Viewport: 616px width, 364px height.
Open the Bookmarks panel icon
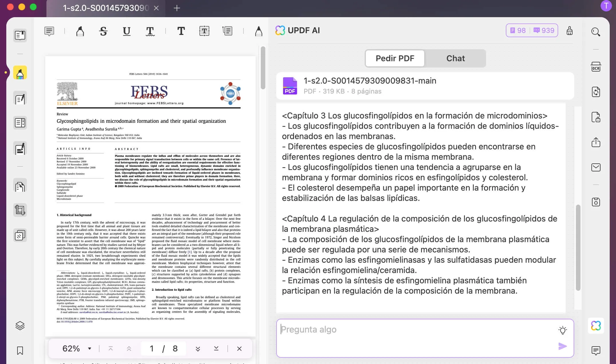(20, 351)
